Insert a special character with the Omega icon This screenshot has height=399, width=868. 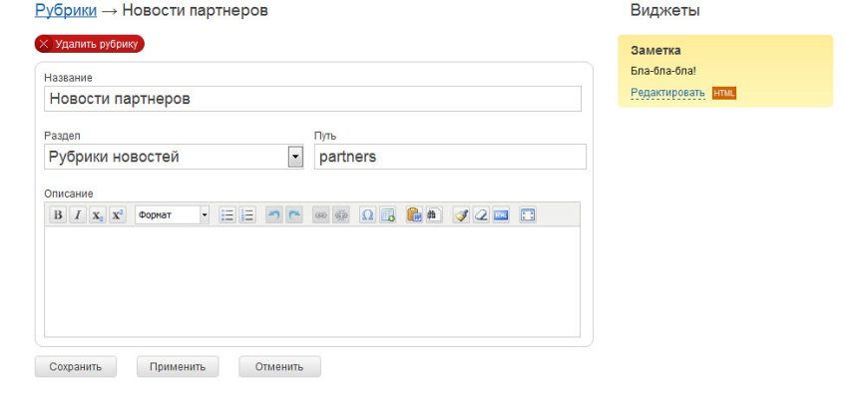(367, 214)
